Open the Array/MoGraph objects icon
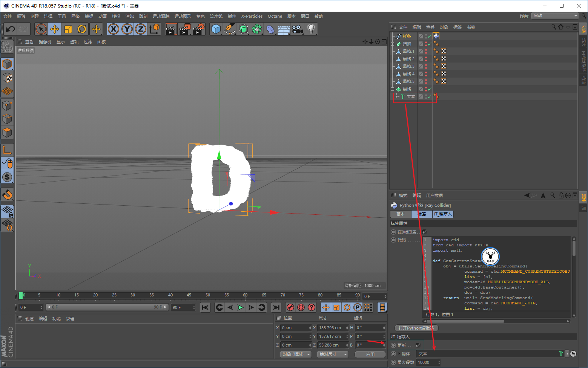This screenshot has width=588, height=368. 257,29
